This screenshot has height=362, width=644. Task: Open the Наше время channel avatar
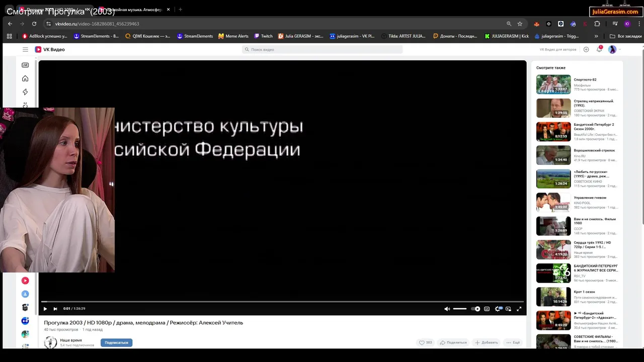pyautogui.click(x=50, y=343)
